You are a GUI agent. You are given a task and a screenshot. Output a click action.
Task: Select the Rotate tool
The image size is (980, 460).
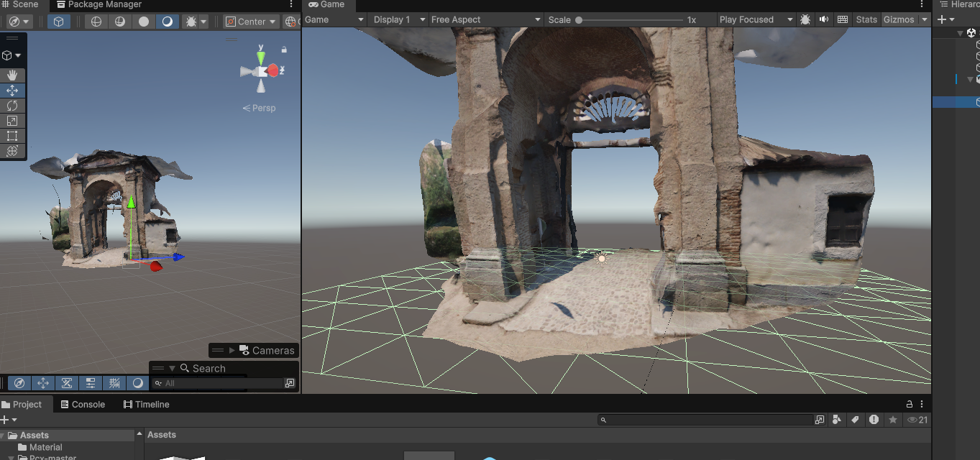click(x=12, y=106)
